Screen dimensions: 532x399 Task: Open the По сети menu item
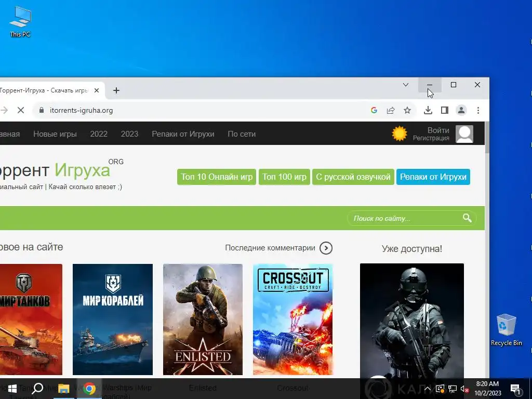tap(242, 134)
